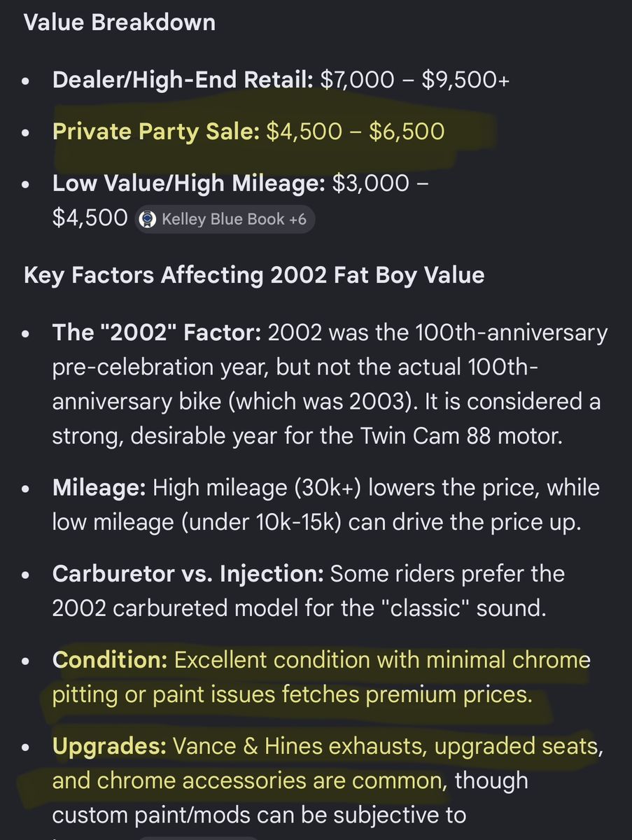Select The "2002" Factor bullet title
Screen dimensions: 632x840
(x=157, y=332)
